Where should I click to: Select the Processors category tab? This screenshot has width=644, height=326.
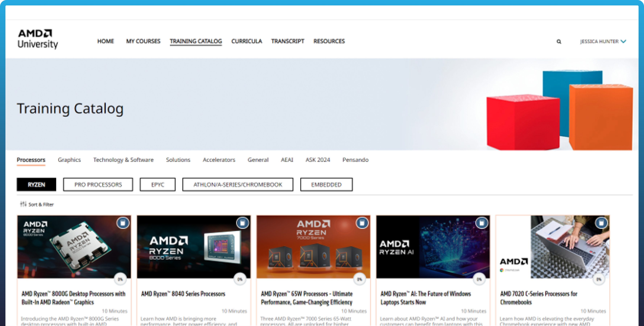coord(31,160)
